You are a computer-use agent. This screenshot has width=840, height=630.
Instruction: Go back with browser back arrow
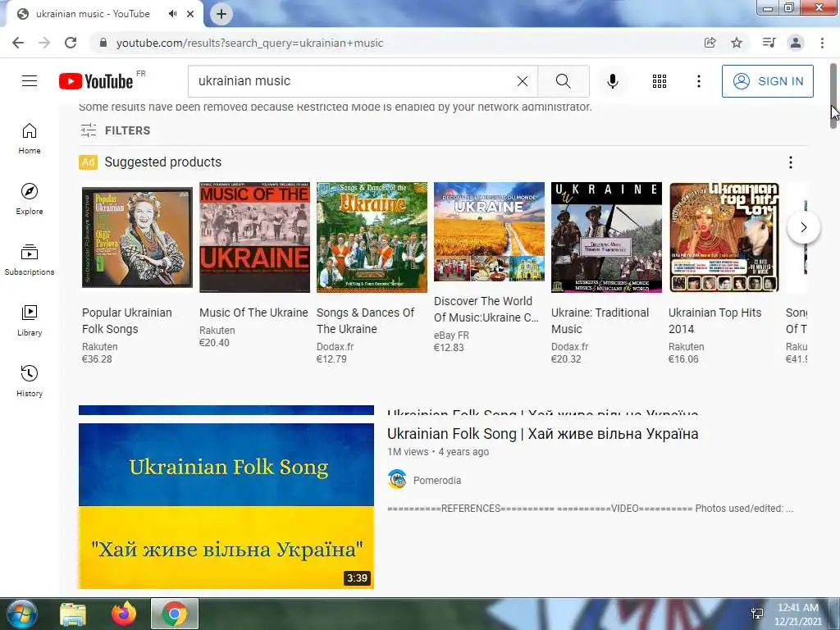pos(18,43)
